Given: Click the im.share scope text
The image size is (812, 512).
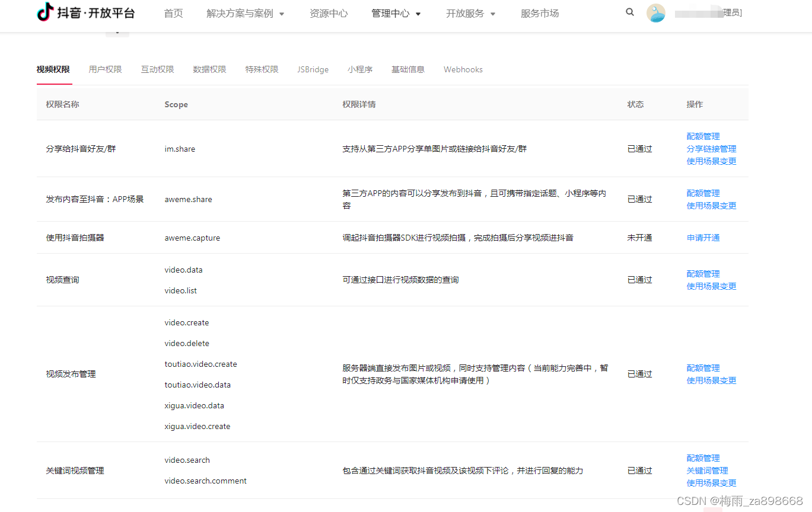Looking at the screenshot, I should [x=180, y=149].
